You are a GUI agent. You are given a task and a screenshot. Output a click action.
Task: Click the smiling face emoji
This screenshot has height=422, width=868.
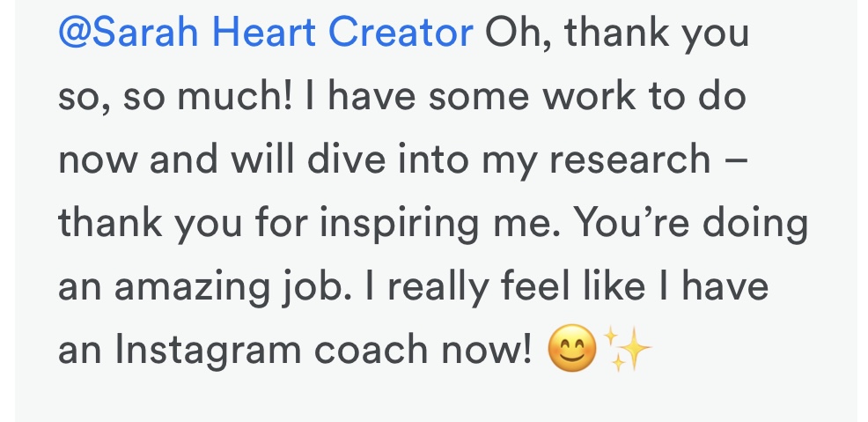[x=572, y=347]
